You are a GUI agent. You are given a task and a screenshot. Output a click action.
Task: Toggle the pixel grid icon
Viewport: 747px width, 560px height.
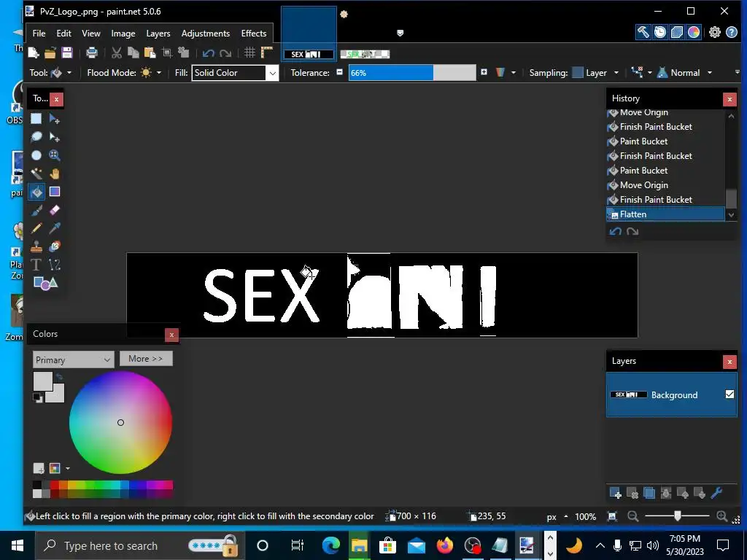249,52
